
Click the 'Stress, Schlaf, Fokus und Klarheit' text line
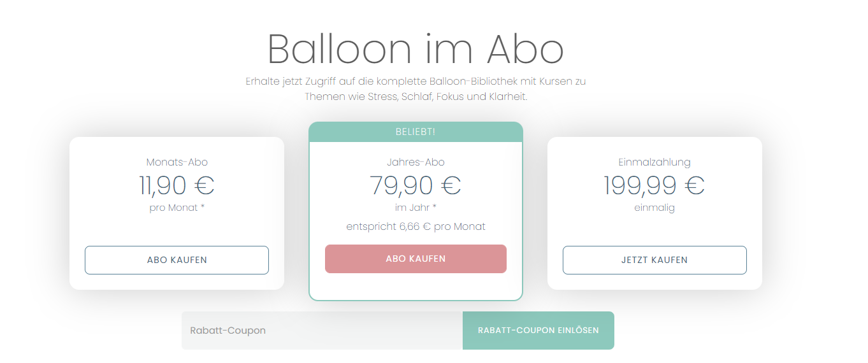tap(447, 97)
